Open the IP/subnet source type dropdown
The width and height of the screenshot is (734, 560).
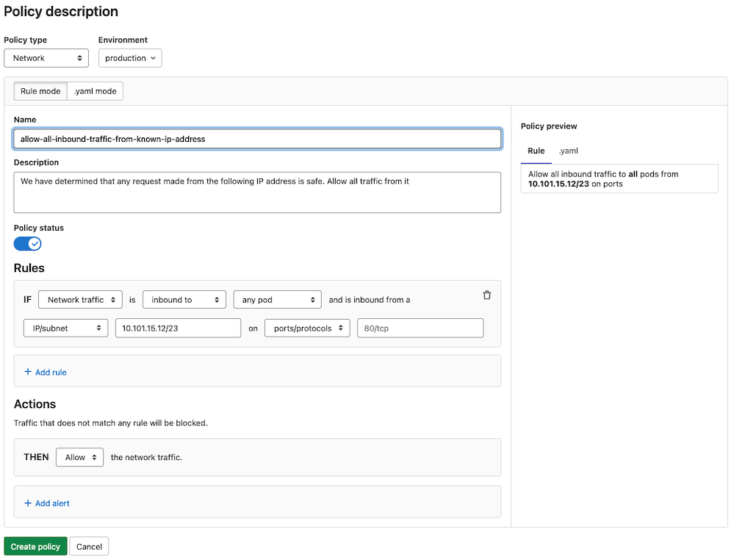pyautogui.click(x=65, y=328)
